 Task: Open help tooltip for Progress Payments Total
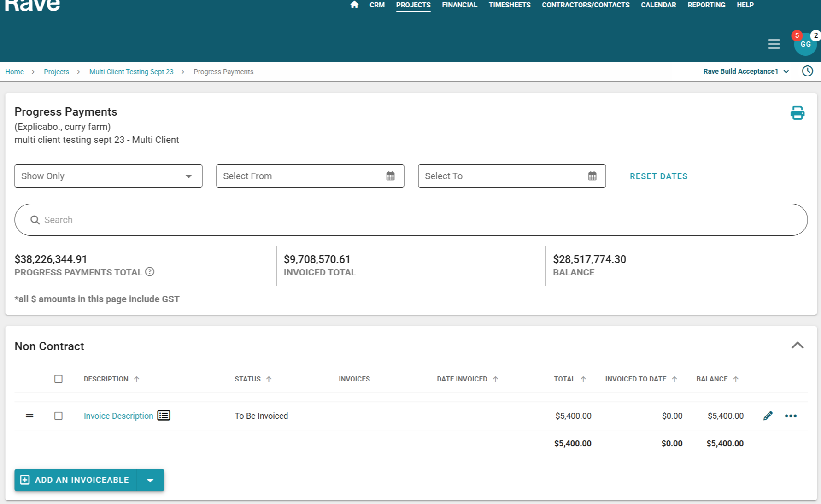click(x=150, y=272)
